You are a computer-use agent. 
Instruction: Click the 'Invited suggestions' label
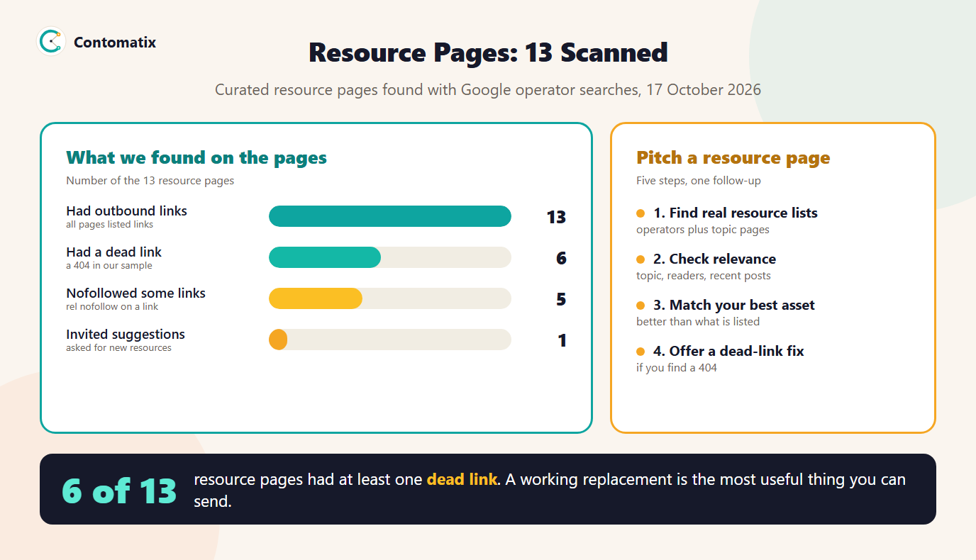[x=126, y=335]
